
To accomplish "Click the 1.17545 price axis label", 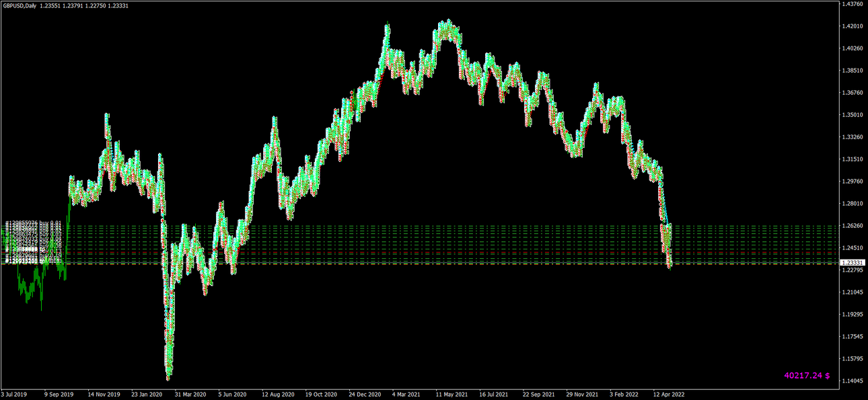I will click(x=853, y=337).
